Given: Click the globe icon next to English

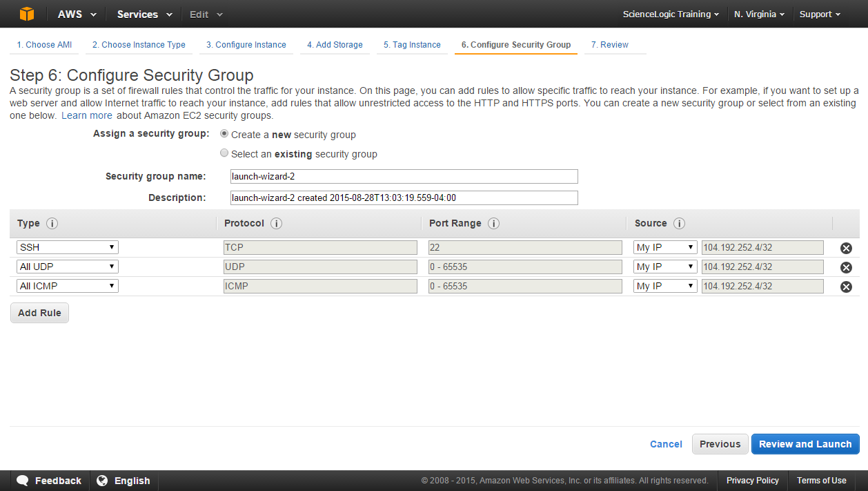Looking at the screenshot, I should click(102, 480).
